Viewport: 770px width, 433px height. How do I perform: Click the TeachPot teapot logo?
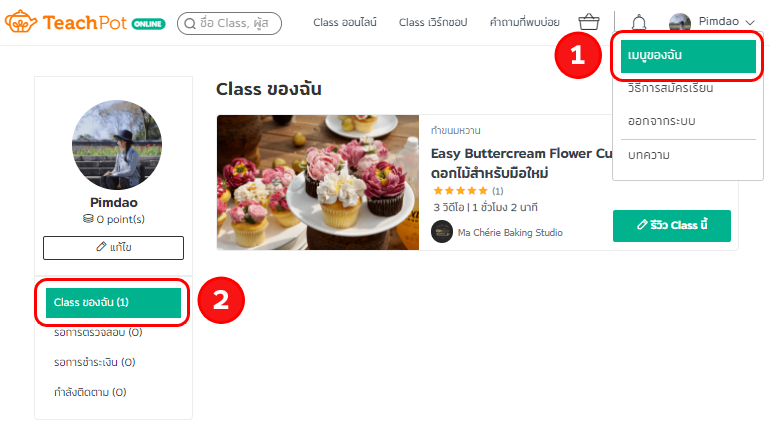pos(21,22)
